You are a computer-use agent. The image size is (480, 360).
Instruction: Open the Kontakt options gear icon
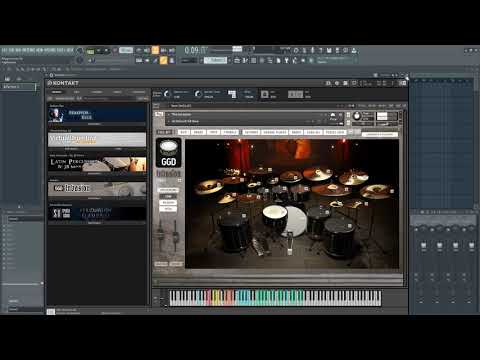(337, 83)
